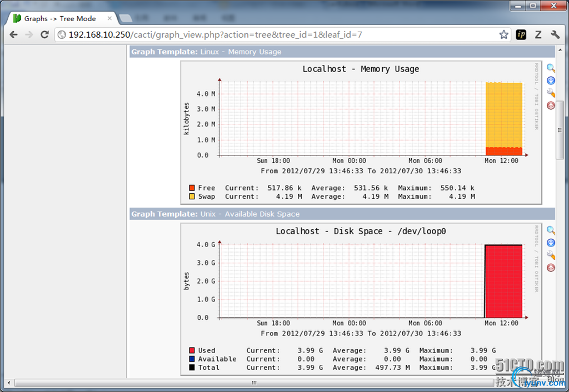Click the Cacti favicon on the active tab
This screenshot has width=569, height=392.
pos(17,18)
